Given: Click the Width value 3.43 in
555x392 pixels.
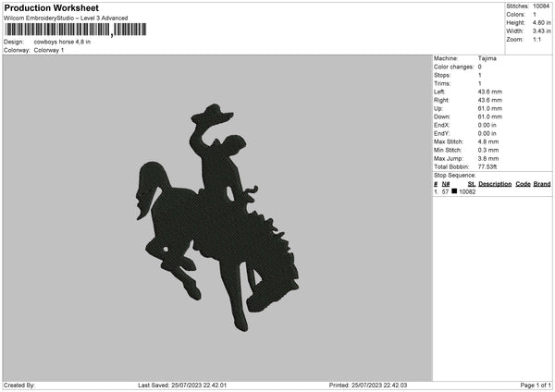Looking at the screenshot, I should coord(541,31).
